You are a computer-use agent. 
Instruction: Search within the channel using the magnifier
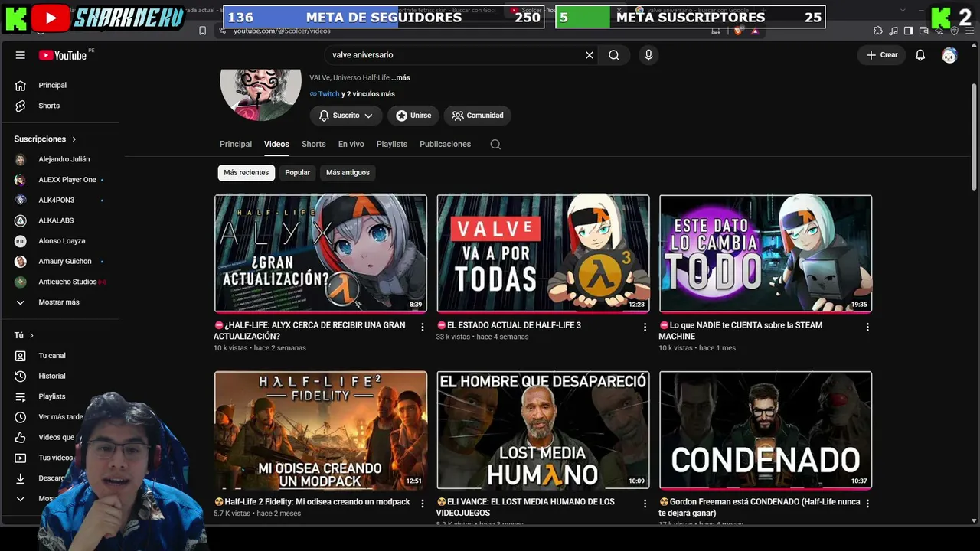(495, 145)
